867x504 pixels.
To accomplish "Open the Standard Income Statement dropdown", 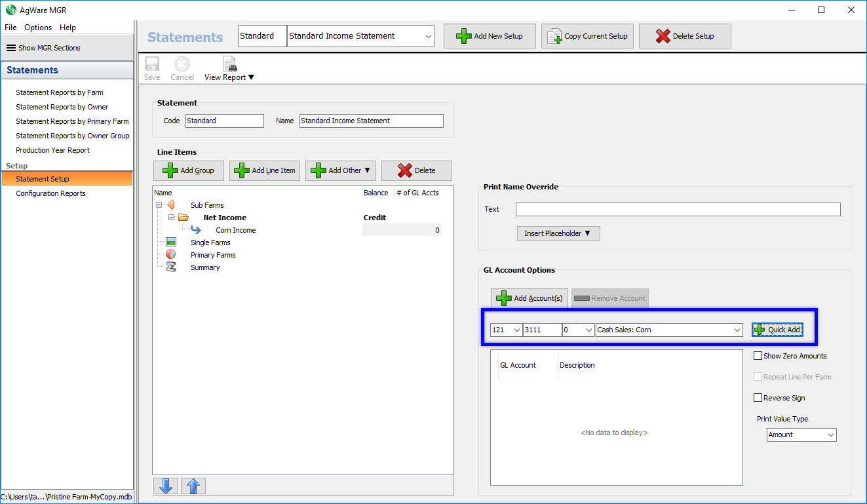I will coord(428,37).
